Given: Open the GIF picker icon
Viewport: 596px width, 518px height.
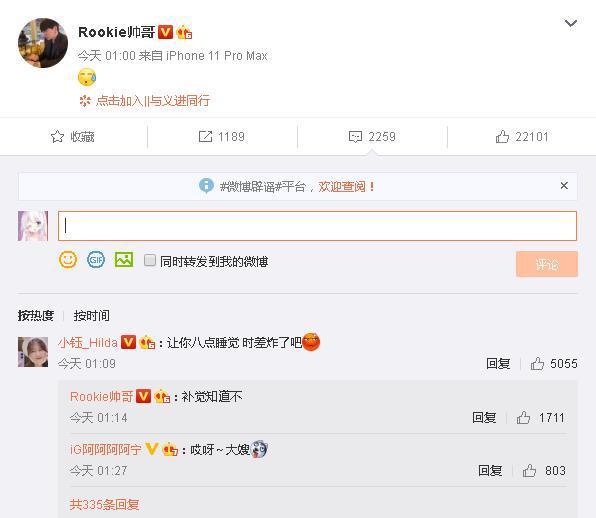Looking at the screenshot, I should pos(96,260).
